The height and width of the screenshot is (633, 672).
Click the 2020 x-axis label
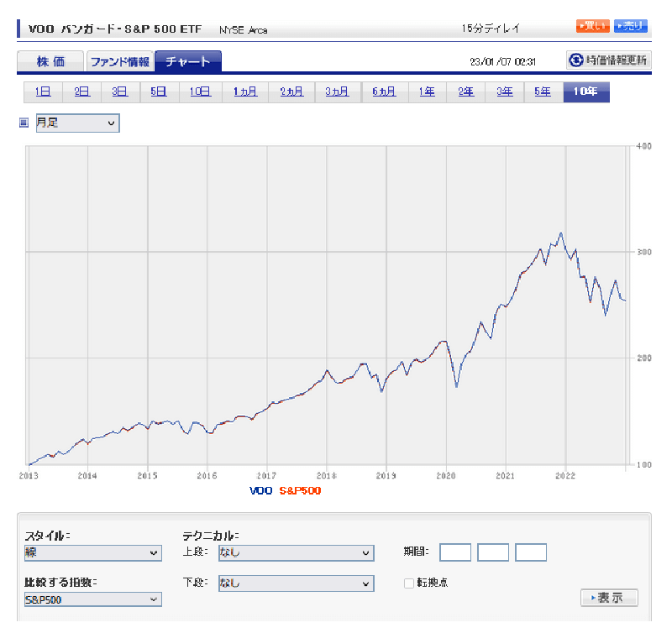tap(446, 476)
